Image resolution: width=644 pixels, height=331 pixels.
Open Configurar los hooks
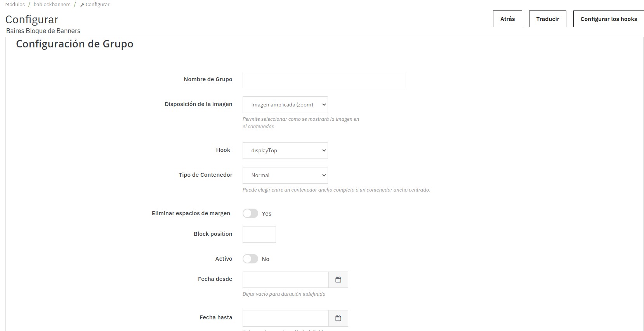[608, 19]
